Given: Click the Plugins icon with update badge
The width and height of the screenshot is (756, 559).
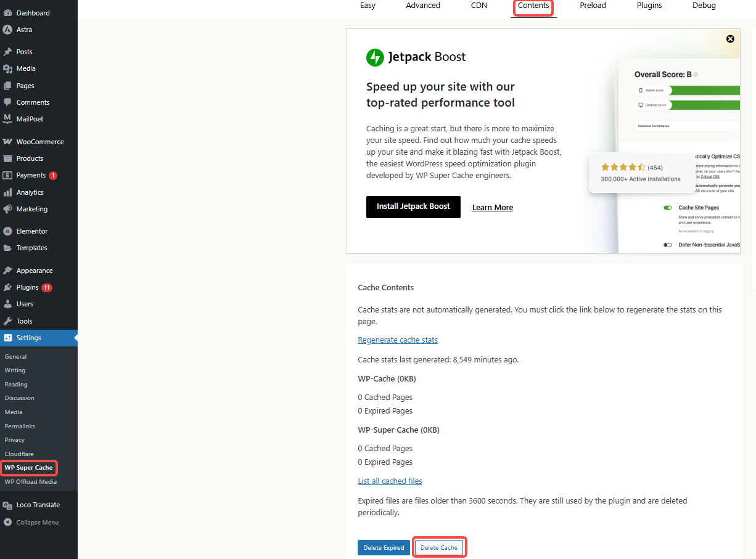Looking at the screenshot, I should pyautogui.click(x=7, y=287).
